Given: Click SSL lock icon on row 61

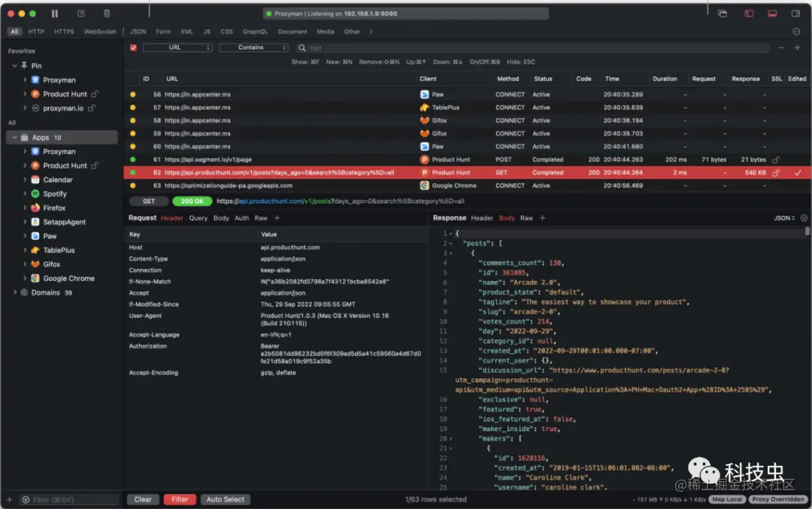Looking at the screenshot, I should pyautogui.click(x=776, y=159).
